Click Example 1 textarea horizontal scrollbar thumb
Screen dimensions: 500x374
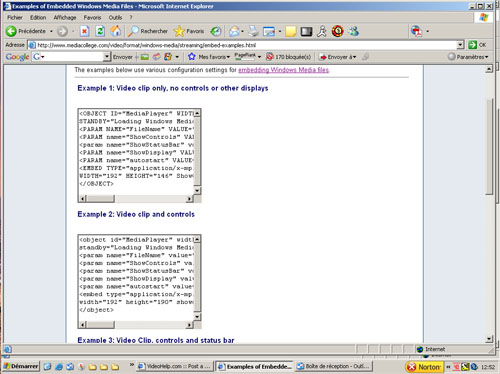[x=101, y=199]
